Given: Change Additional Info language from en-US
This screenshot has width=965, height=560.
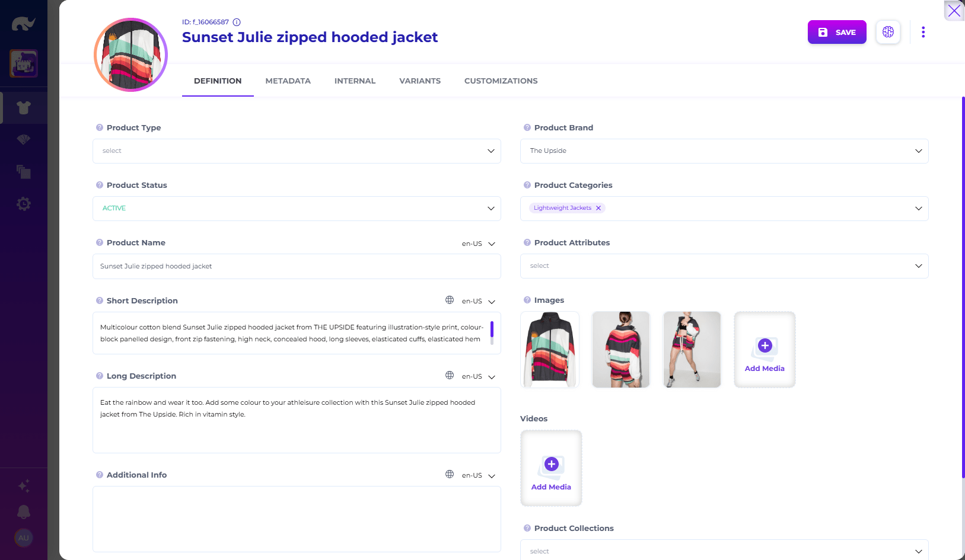Looking at the screenshot, I should pos(478,475).
